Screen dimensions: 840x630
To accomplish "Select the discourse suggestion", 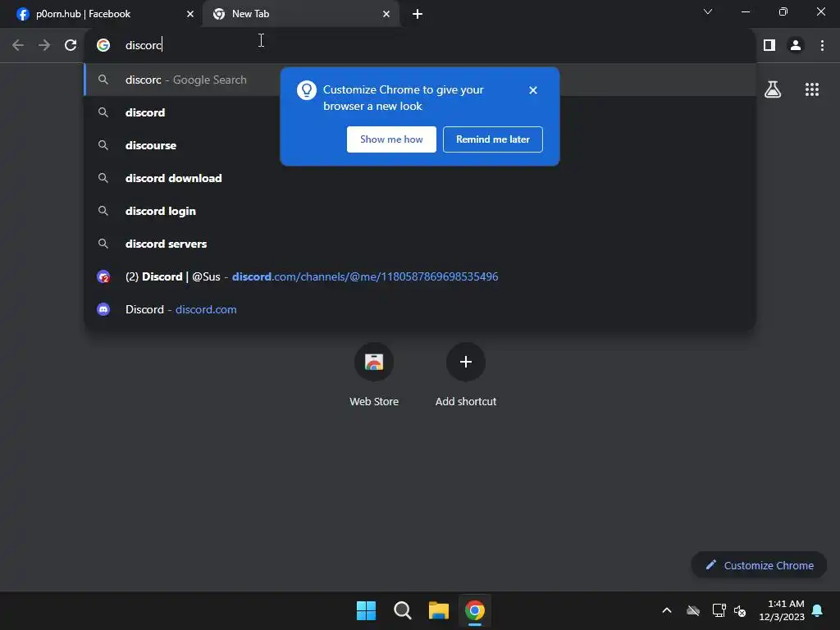I will pyautogui.click(x=420, y=145).
